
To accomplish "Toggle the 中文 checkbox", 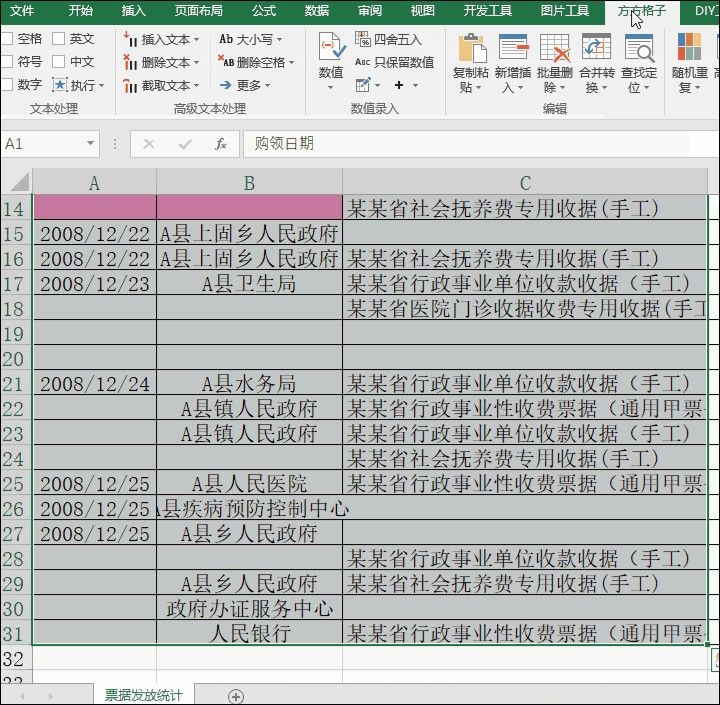I will click(59, 61).
